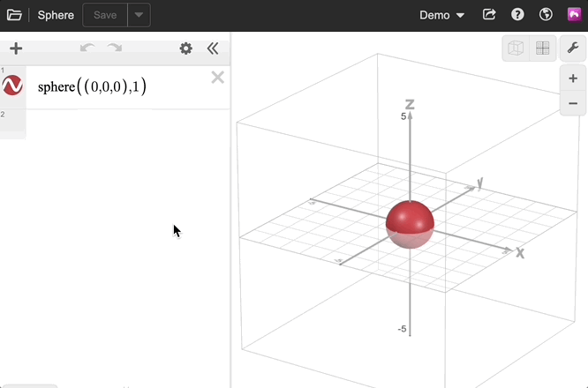Open the Demo account dropdown
This screenshot has width=588, height=388.
[x=441, y=15]
